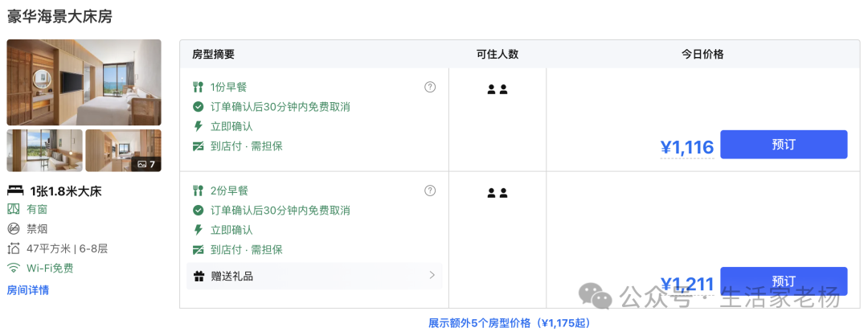Open the main bedroom photo
The height and width of the screenshot is (332, 868).
coord(84,82)
